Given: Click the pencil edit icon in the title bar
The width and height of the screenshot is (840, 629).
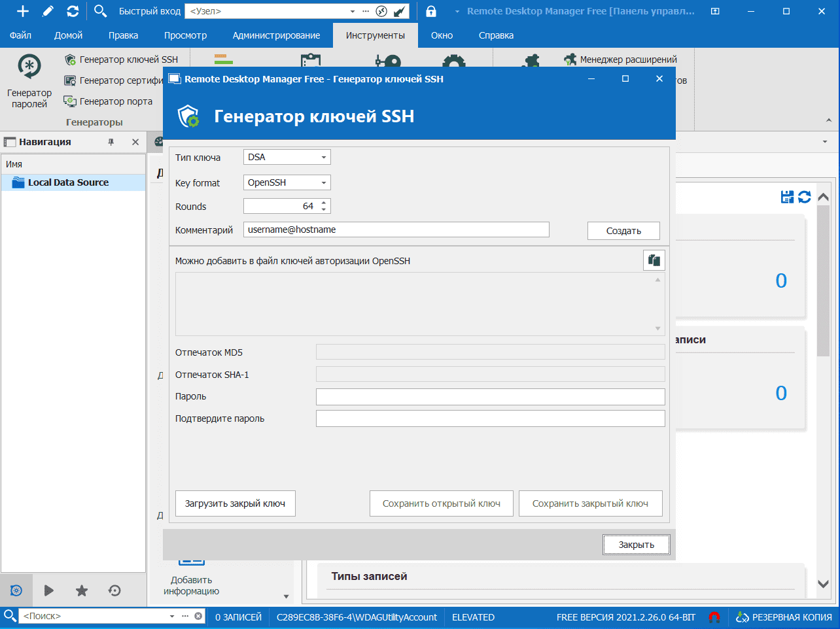Looking at the screenshot, I should pos(48,11).
